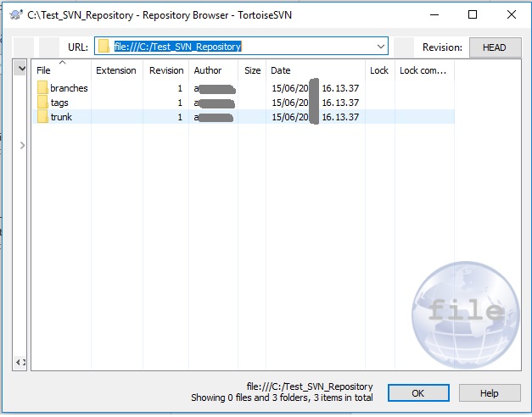Screen dimensions: 532x417
Task: Click the Revision: label
Action: point(442,47)
